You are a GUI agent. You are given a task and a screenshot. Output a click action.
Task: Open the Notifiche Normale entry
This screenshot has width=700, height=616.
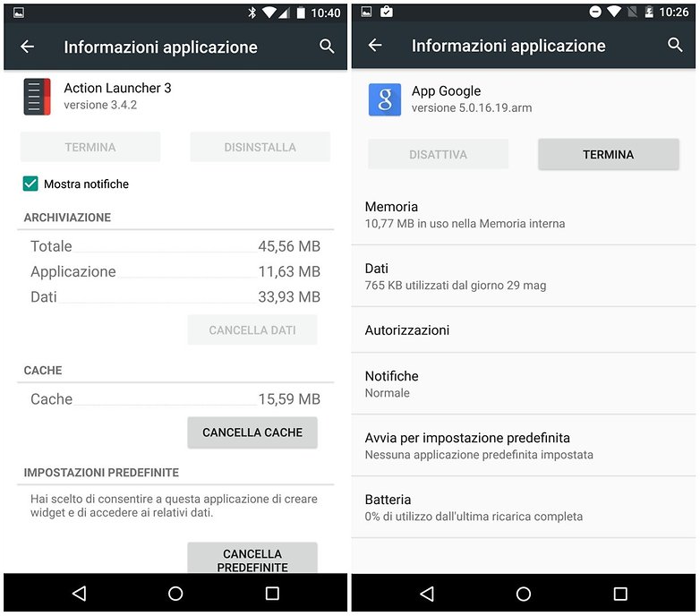click(x=524, y=384)
